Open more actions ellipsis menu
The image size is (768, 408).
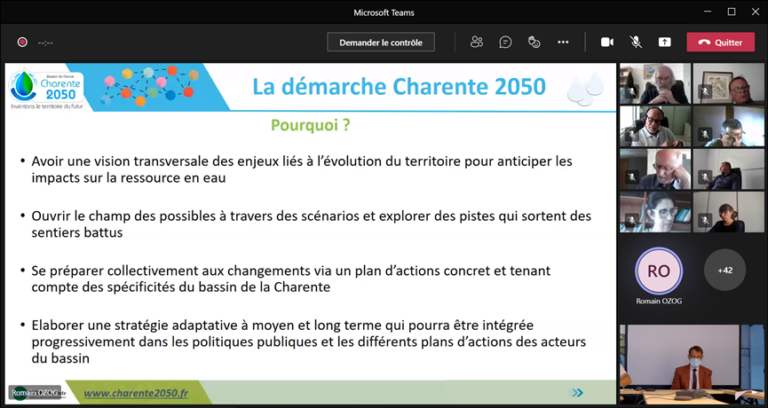pos(563,42)
